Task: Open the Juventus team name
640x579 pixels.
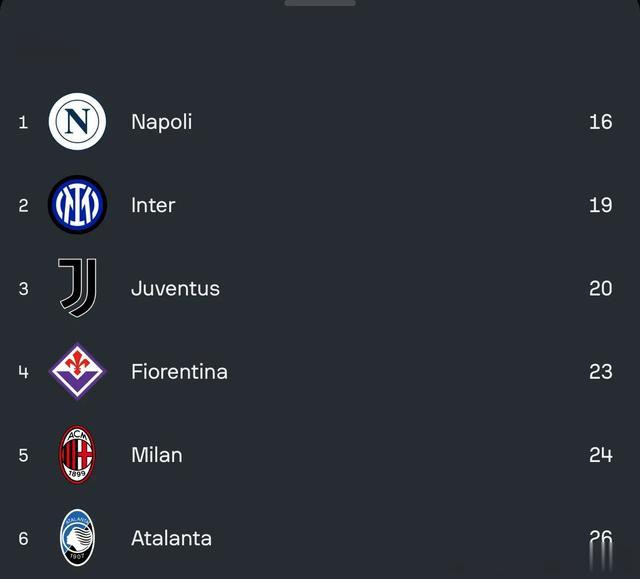Action: (x=176, y=288)
